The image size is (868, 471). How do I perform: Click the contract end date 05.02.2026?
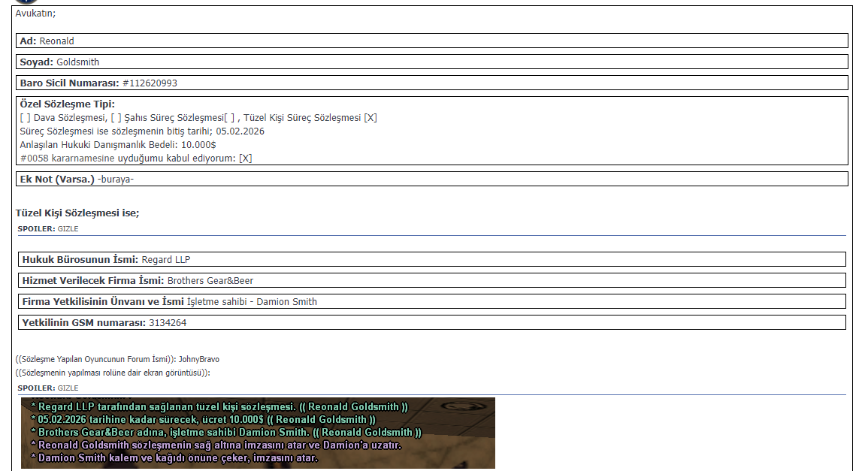[240, 131]
